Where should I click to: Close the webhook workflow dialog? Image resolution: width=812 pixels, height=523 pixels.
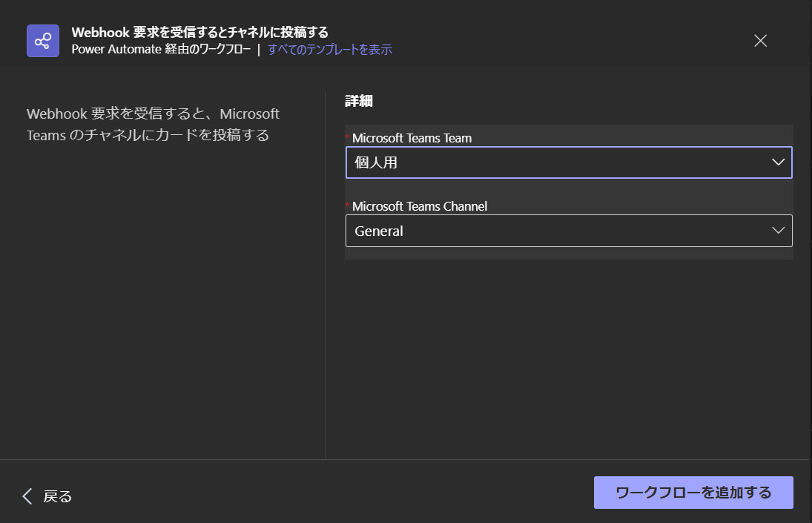pyautogui.click(x=760, y=41)
